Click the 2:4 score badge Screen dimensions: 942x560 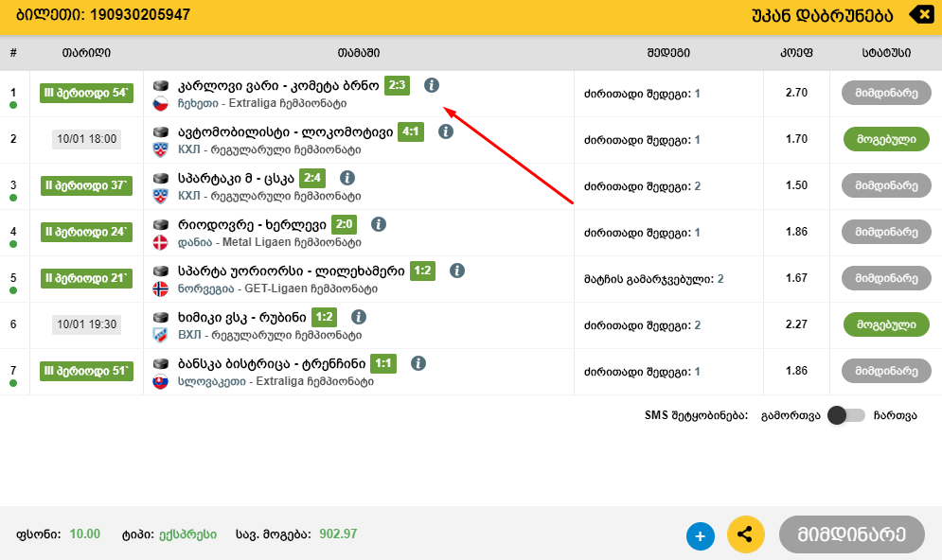[312, 178]
